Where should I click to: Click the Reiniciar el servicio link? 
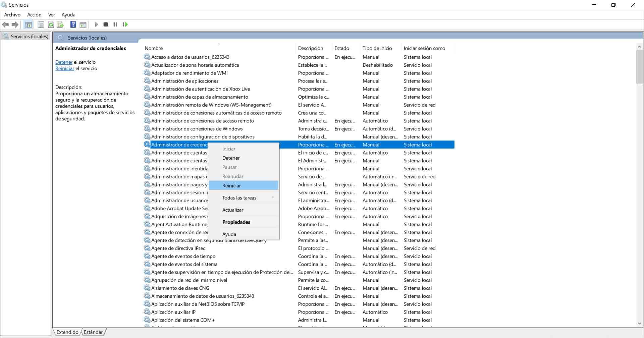65,68
